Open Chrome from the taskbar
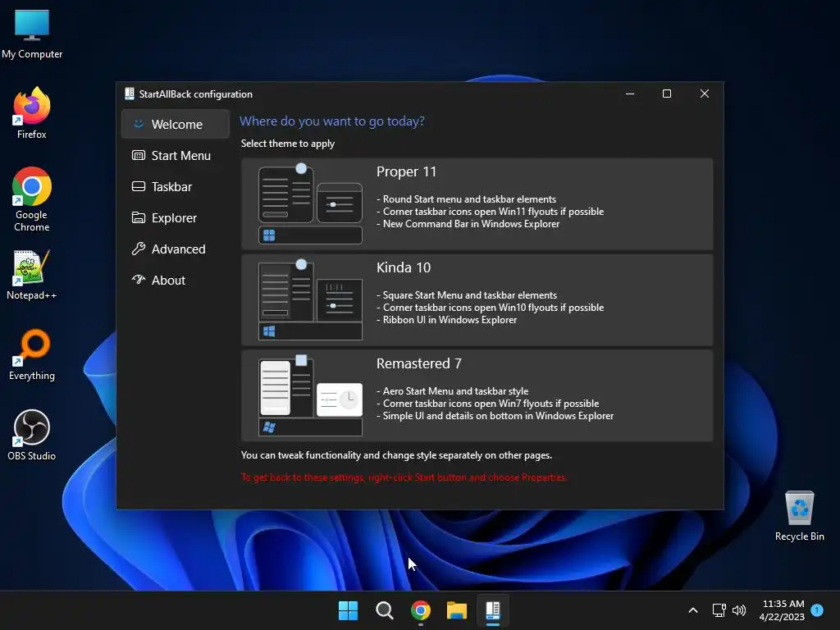The image size is (840, 630). pyautogui.click(x=421, y=610)
